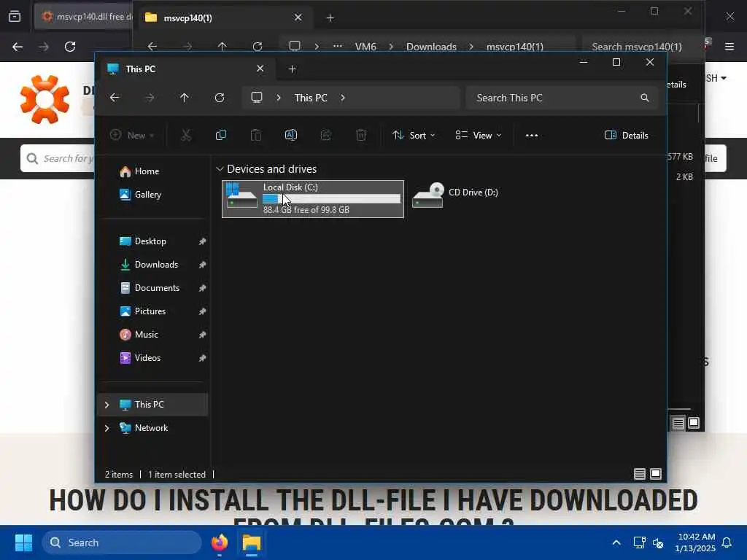Click the chevron after This PC in address bar
747x560 pixels.
[343, 98]
